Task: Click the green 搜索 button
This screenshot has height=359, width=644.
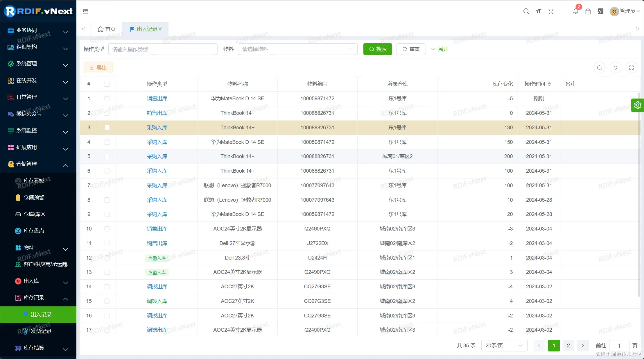Action: click(377, 49)
